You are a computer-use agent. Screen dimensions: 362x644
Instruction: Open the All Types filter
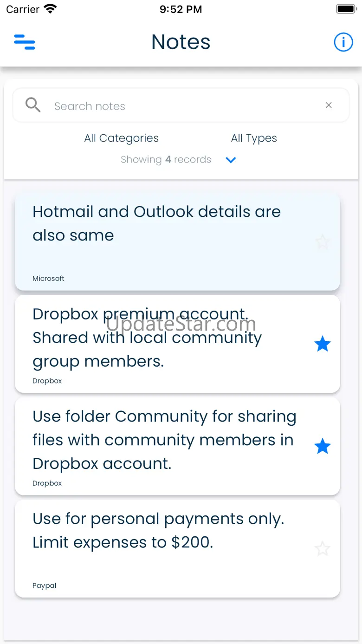[x=254, y=138]
